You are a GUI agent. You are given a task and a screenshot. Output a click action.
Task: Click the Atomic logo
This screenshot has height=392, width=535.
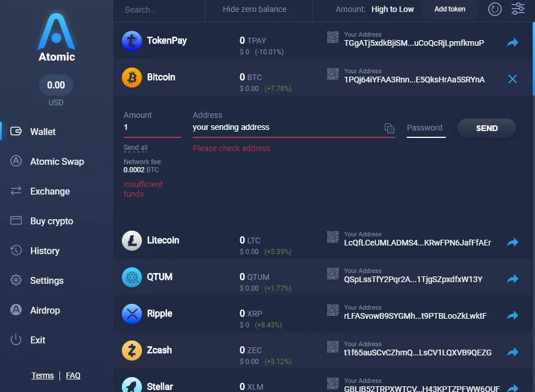(x=56, y=37)
